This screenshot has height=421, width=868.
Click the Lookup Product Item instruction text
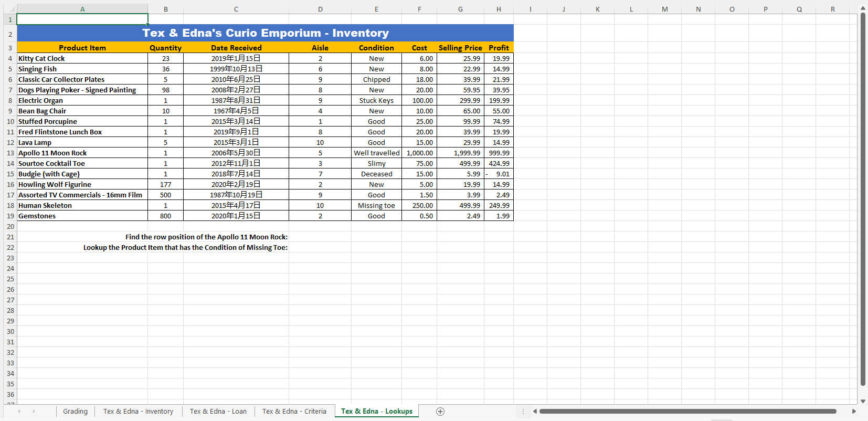[185, 247]
